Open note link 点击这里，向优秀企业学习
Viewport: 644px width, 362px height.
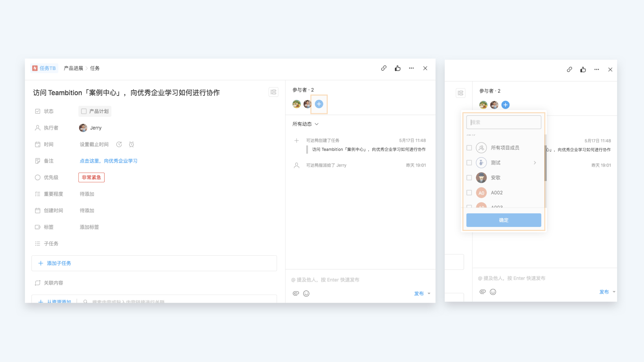[109, 161]
